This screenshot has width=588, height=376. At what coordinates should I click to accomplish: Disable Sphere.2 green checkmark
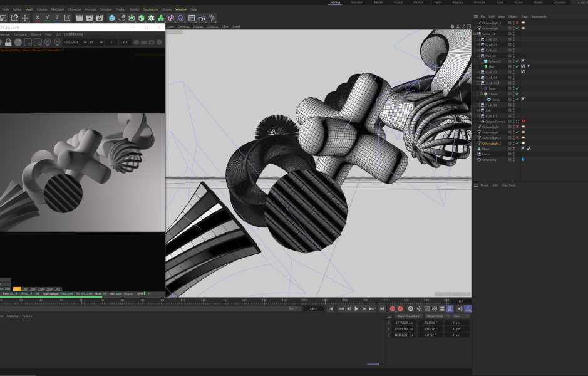517,61
